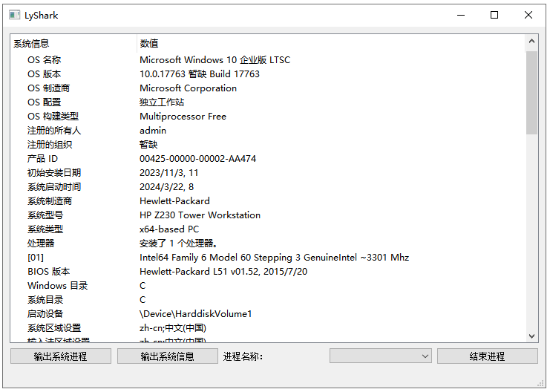Select the 产品 ID row
The image size is (550, 392).
click(x=268, y=159)
